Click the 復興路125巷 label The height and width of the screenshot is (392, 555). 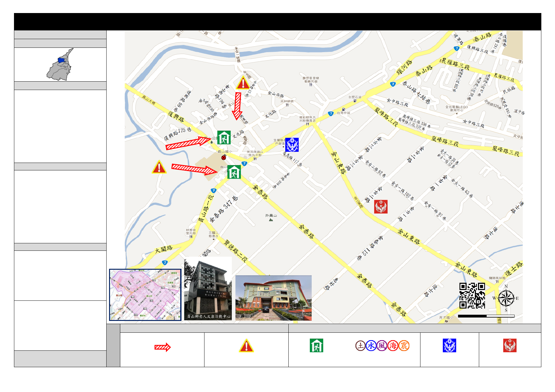[x=178, y=134]
